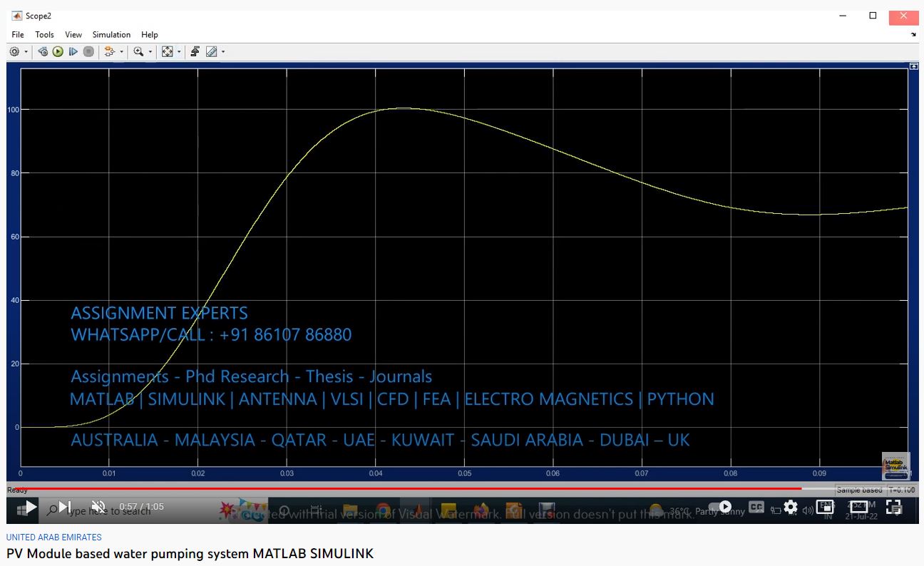Toggle the Cursor Measurements ruler icon
Image resolution: width=924 pixels, height=566 pixels.
point(211,51)
